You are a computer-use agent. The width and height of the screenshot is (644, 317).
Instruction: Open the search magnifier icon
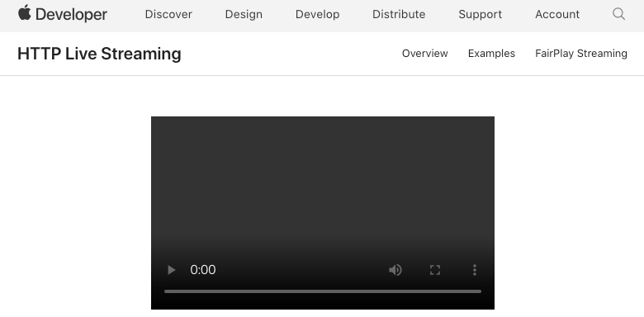pos(618,14)
